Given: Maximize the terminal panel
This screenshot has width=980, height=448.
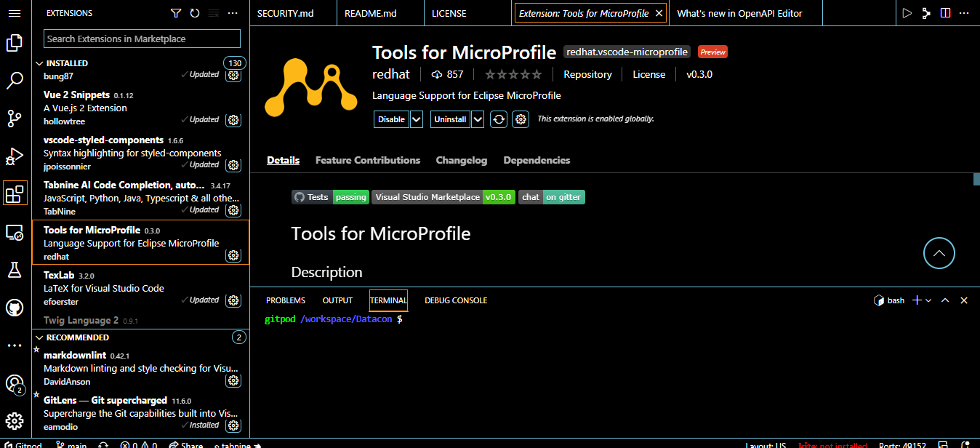Looking at the screenshot, I should [945, 300].
